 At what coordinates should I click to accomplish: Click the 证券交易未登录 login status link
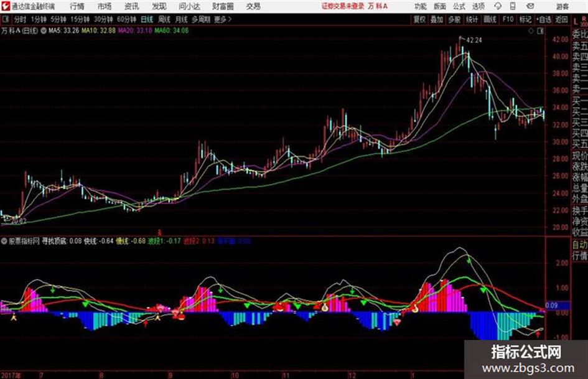pyautogui.click(x=343, y=6)
